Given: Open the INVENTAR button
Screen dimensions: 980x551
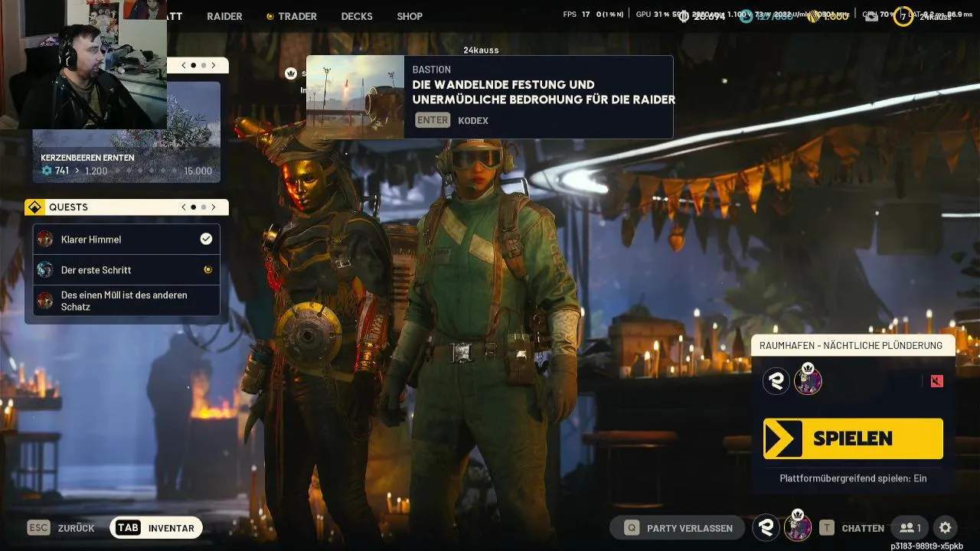Looking at the screenshot, I should point(156,528).
